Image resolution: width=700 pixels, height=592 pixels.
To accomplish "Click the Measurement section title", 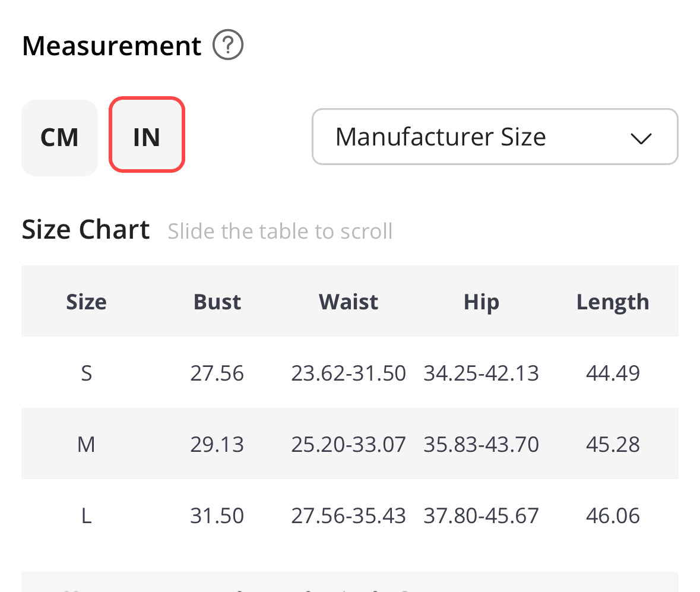I will [112, 46].
